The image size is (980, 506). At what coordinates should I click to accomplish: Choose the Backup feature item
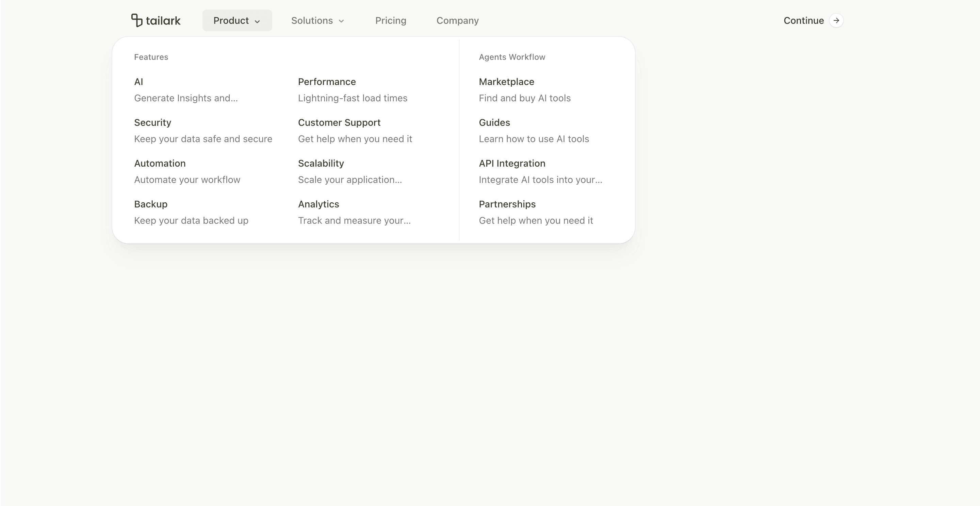pos(151,204)
